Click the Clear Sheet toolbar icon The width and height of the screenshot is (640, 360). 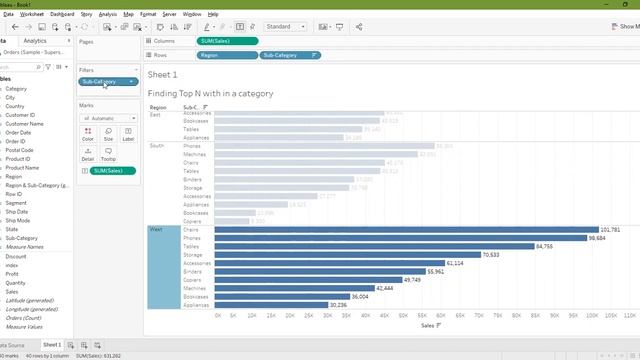click(x=138, y=27)
